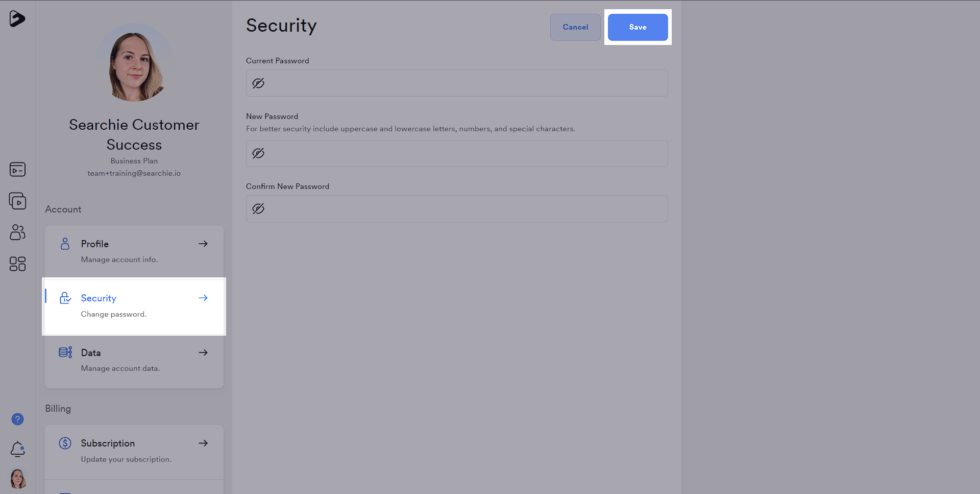Toggle visibility of New Password field
Screen dimensions: 980x494
click(x=258, y=153)
